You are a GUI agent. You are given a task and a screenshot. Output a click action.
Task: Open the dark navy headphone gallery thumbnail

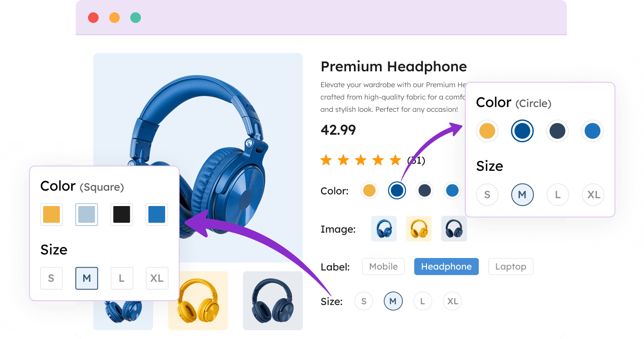pyautogui.click(x=273, y=301)
